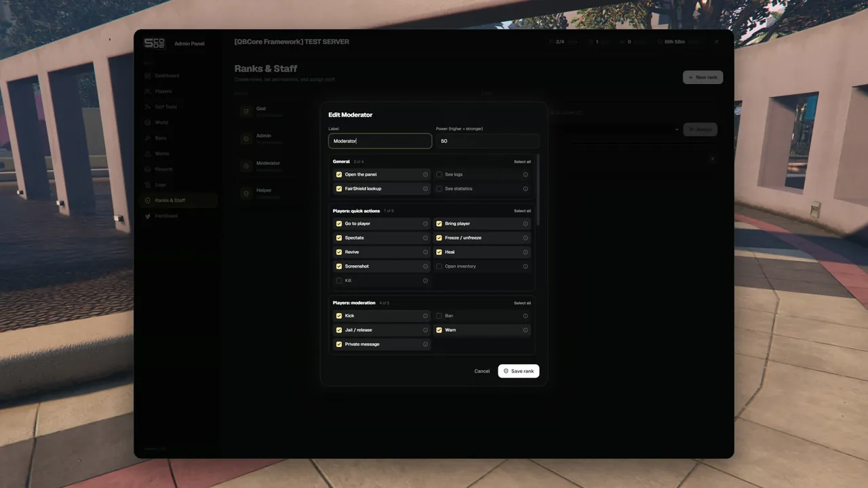Click the info icon for Freeze / unfreeze
Image resolution: width=868 pixels, height=488 pixels.
point(526,238)
